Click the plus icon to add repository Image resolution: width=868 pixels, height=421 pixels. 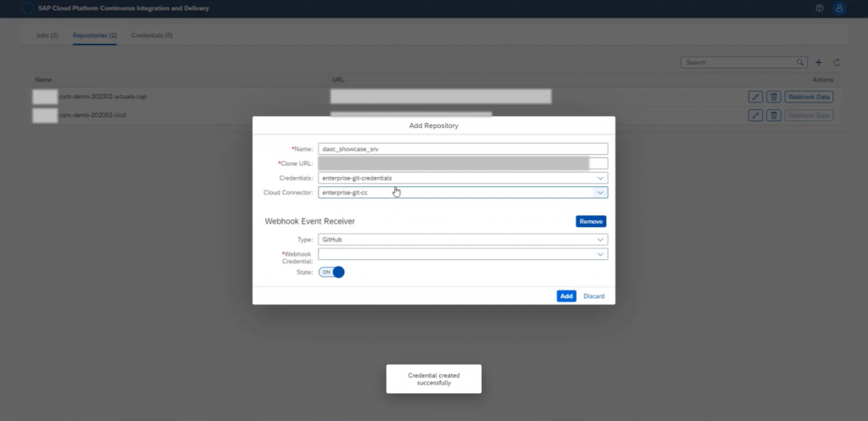819,63
